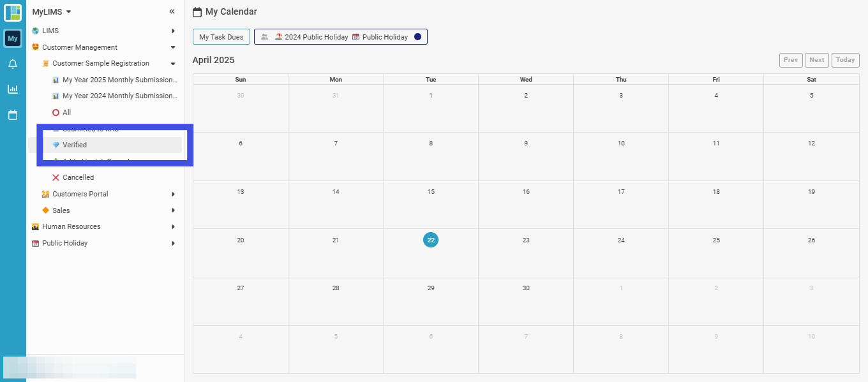
Task: Toggle the Public Holiday calendar filter
Action: tap(380, 37)
